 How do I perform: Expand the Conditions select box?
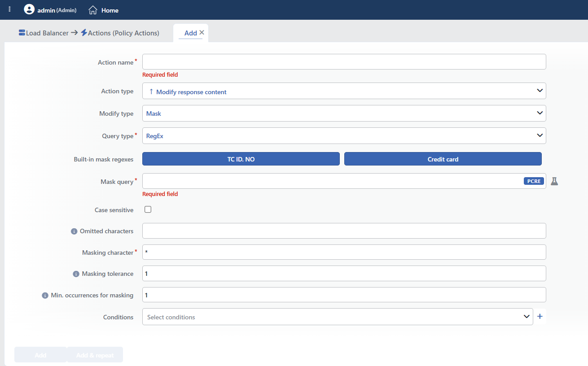[x=338, y=317]
